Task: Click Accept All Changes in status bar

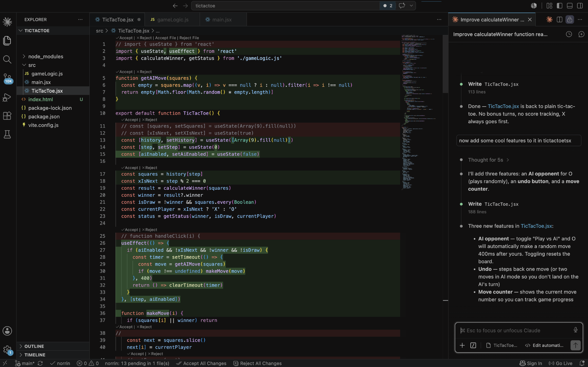Action: point(201,363)
